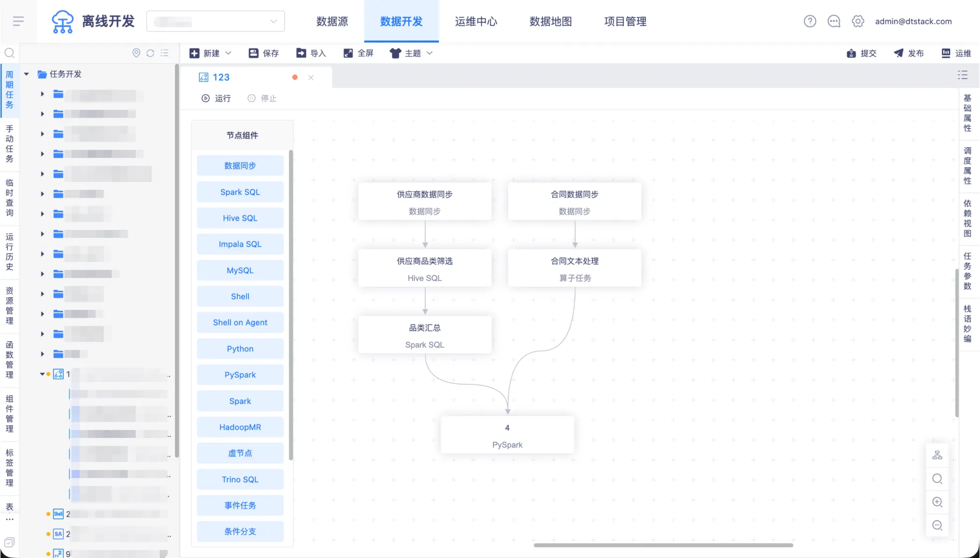Toggle the hamburger menu at top left
980x558 pixels.
19,21
